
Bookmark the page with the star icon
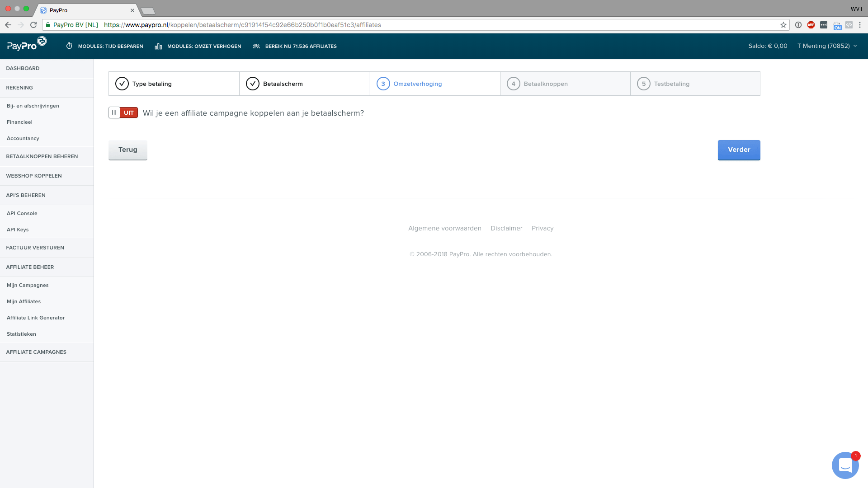click(x=783, y=25)
